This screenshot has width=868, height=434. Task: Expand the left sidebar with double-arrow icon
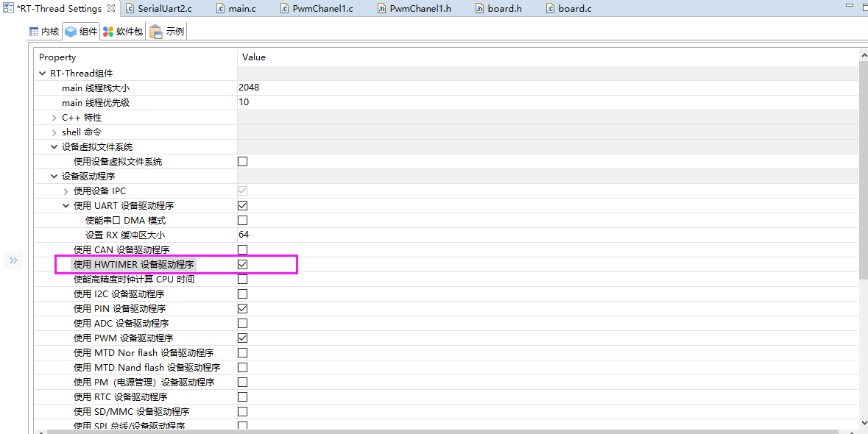click(13, 260)
